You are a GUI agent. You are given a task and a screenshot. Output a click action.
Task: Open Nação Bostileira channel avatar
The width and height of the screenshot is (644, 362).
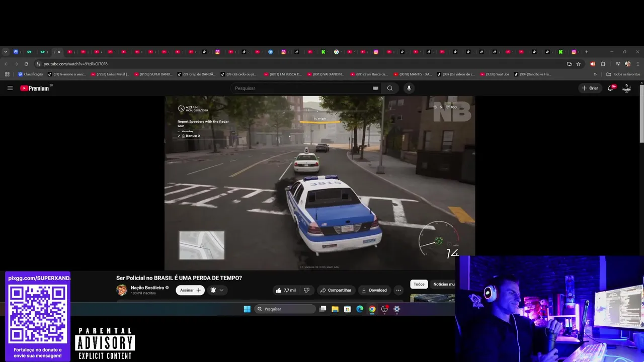[122, 290]
